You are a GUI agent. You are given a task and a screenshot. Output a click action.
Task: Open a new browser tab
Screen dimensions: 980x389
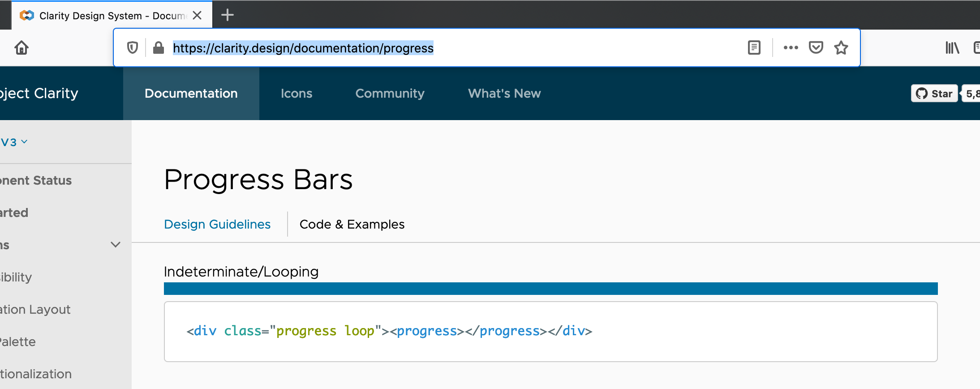click(228, 15)
